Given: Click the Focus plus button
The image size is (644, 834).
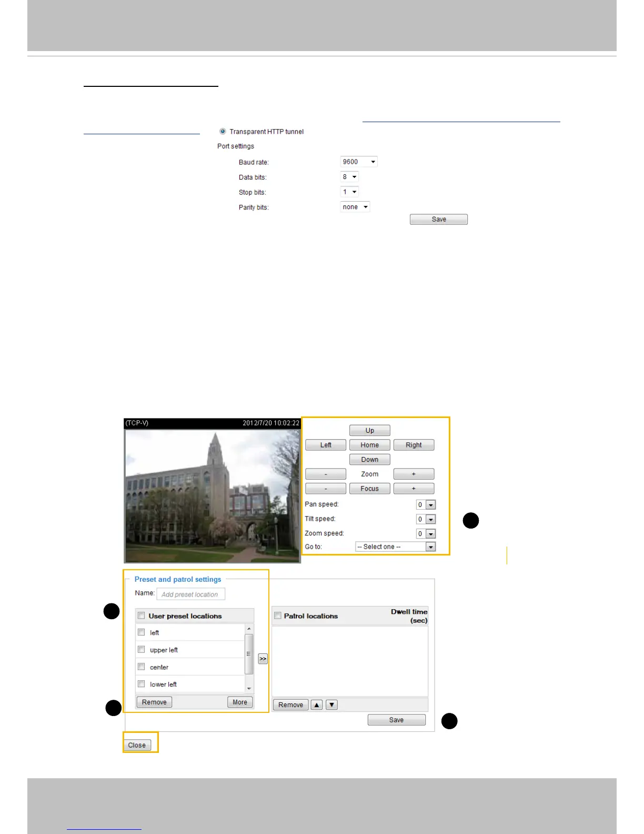Looking at the screenshot, I should (414, 489).
